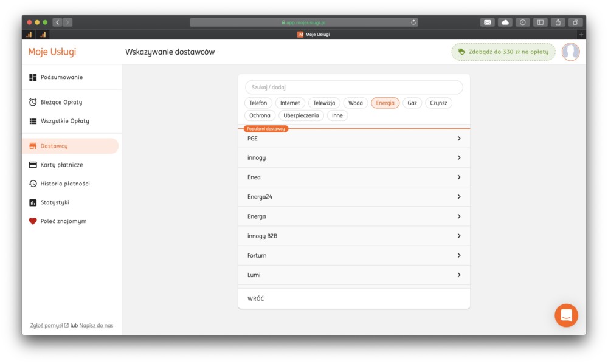Screen dimensions: 608x364
Task: Reload the page with the refresh icon
Action: coord(413,22)
